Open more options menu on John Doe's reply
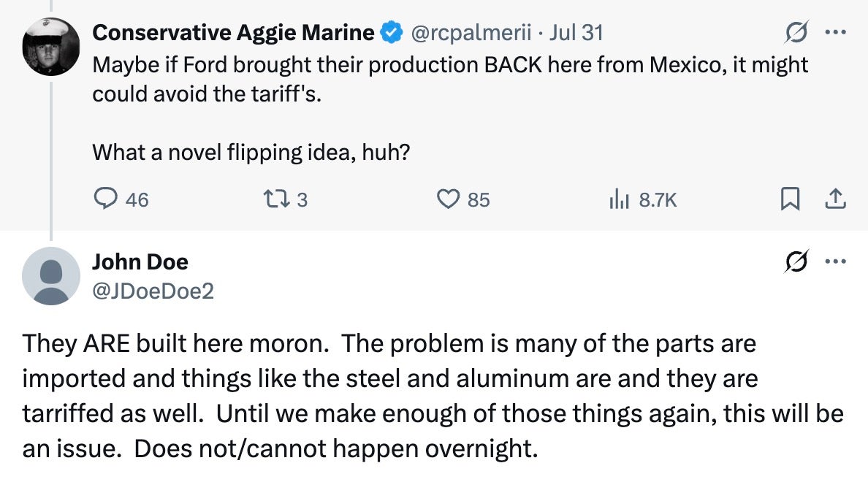Image resolution: width=868 pixels, height=482 pixels. click(x=834, y=261)
